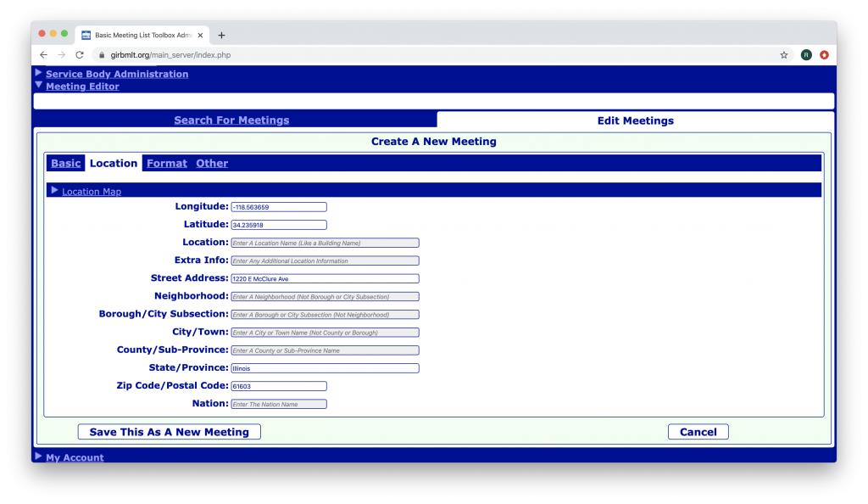Click the Latitude input field
The image size is (868, 504).
(278, 225)
